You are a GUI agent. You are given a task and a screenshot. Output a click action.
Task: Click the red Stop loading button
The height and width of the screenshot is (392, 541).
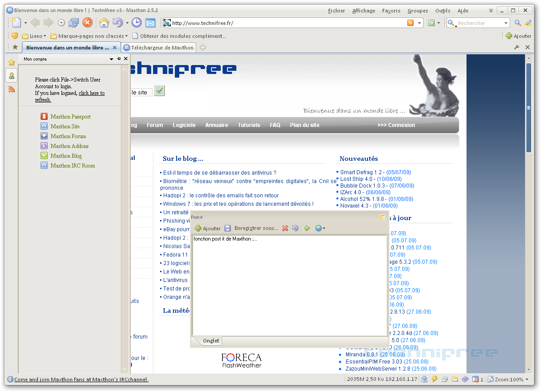coord(87,23)
